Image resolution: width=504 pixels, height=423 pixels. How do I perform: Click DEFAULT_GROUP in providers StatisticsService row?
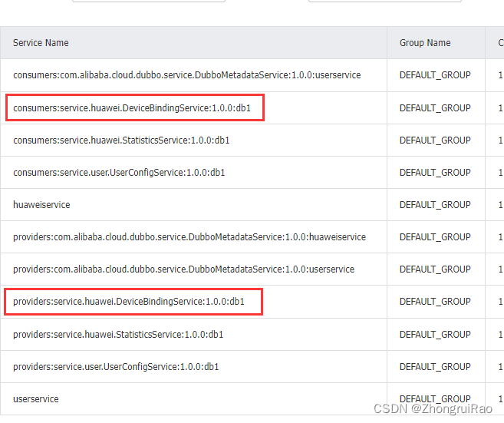pyautogui.click(x=435, y=335)
